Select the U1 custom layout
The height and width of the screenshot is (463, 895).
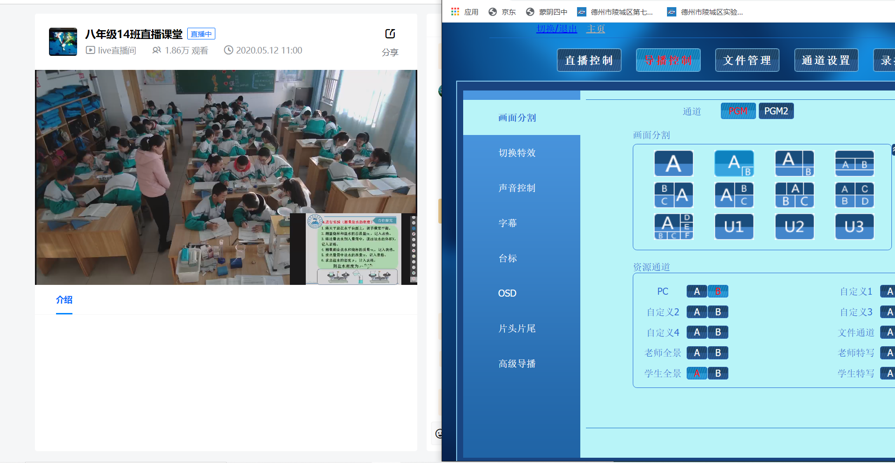[x=734, y=227]
